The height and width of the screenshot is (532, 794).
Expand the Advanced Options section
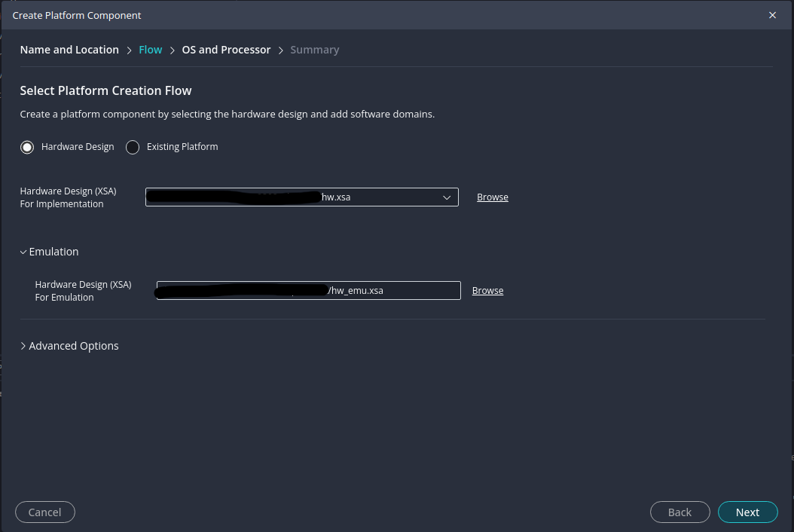pos(73,346)
